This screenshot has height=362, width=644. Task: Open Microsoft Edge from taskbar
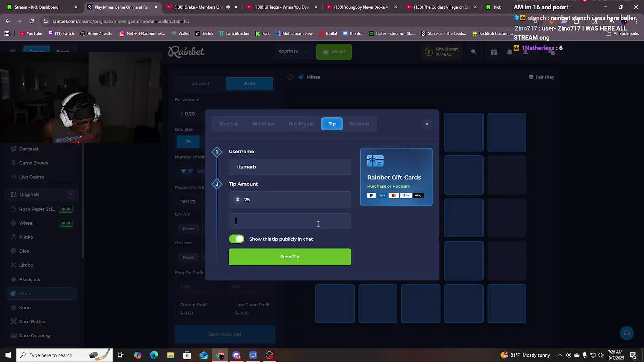tap(154, 355)
